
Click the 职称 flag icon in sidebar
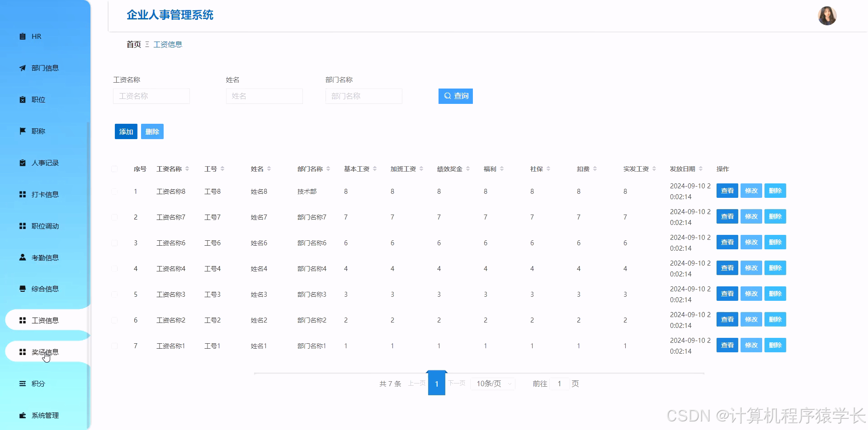point(23,131)
